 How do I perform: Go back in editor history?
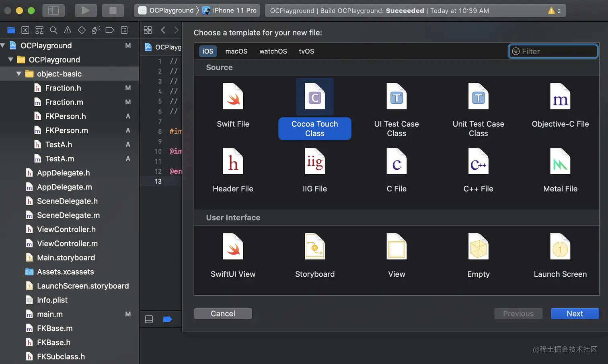pos(163,30)
